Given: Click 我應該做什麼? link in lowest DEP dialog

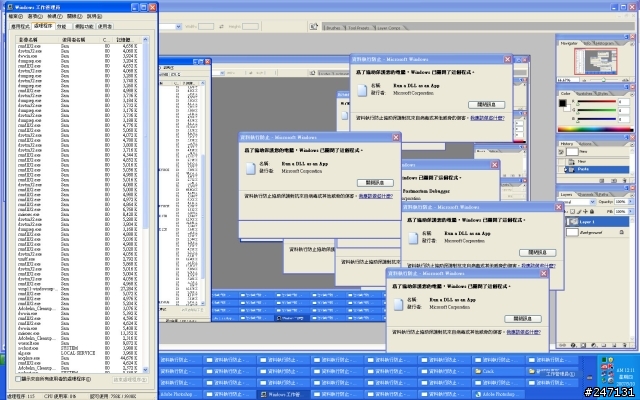Looking at the screenshot, I should pyautogui.click(x=524, y=332).
